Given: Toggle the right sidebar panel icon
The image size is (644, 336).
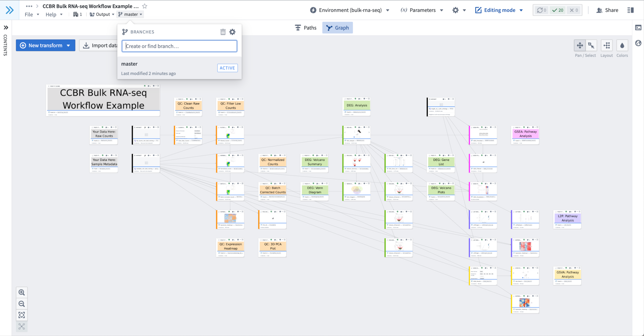Looking at the screenshot, I should (630, 10).
